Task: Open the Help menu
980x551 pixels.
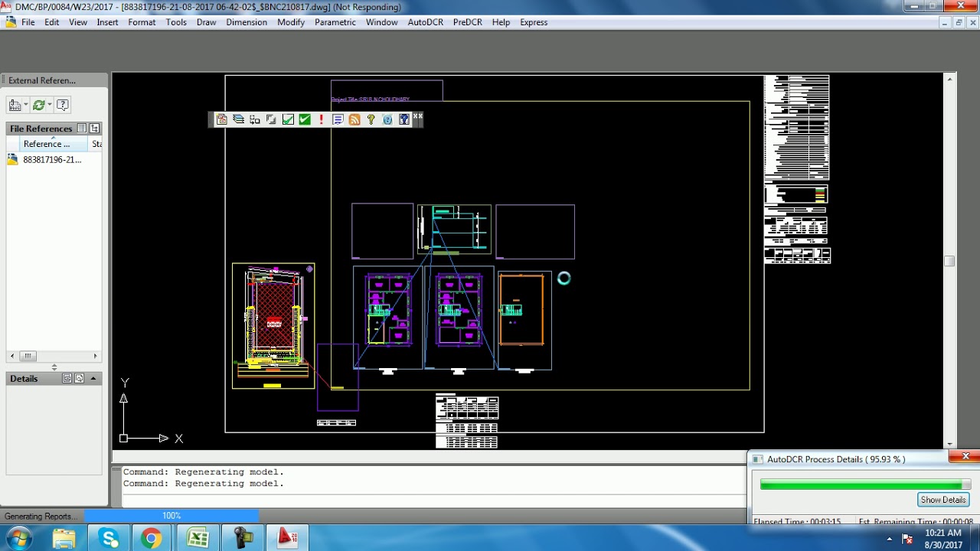Action: pyautogui.click(x=501, y=22)
